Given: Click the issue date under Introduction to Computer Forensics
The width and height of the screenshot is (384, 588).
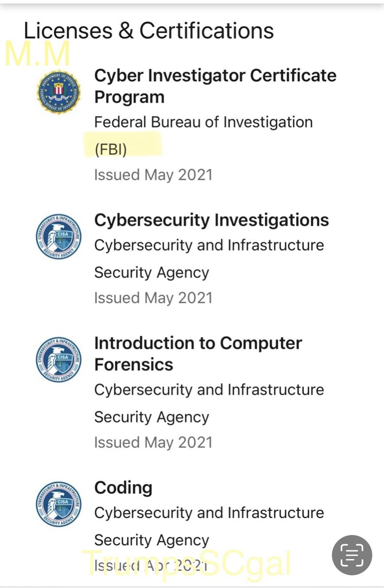Looking at the screenshot, I should pyautogui.click(x=153, y=442).
